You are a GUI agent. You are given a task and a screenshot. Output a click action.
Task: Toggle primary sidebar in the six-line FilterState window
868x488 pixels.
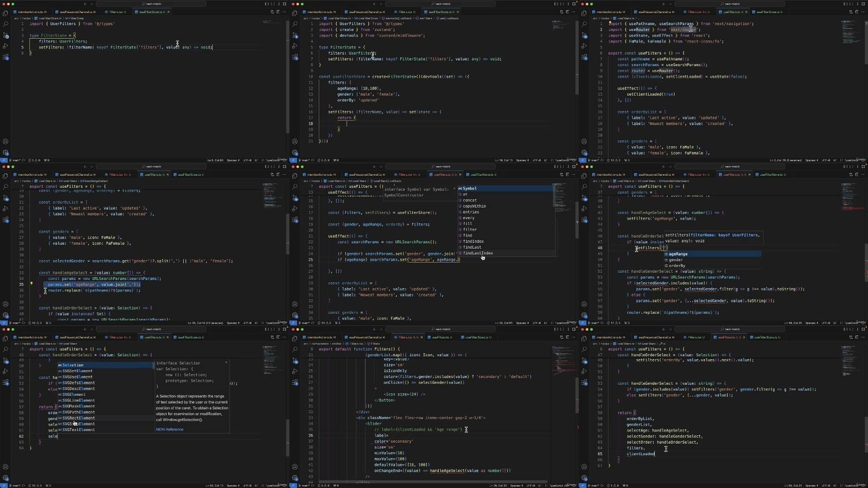266,4
